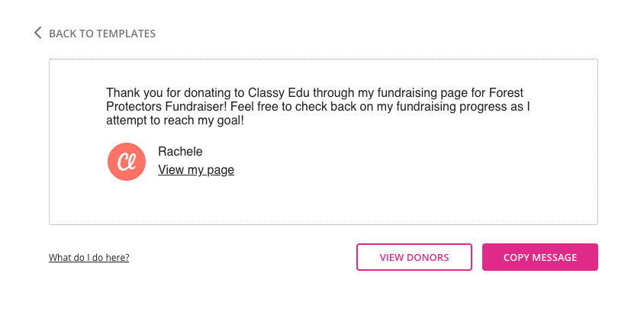
Task: Click the white script 'Cl' letters in avatar
Action: pyautogui.click(x=127, y=162)
